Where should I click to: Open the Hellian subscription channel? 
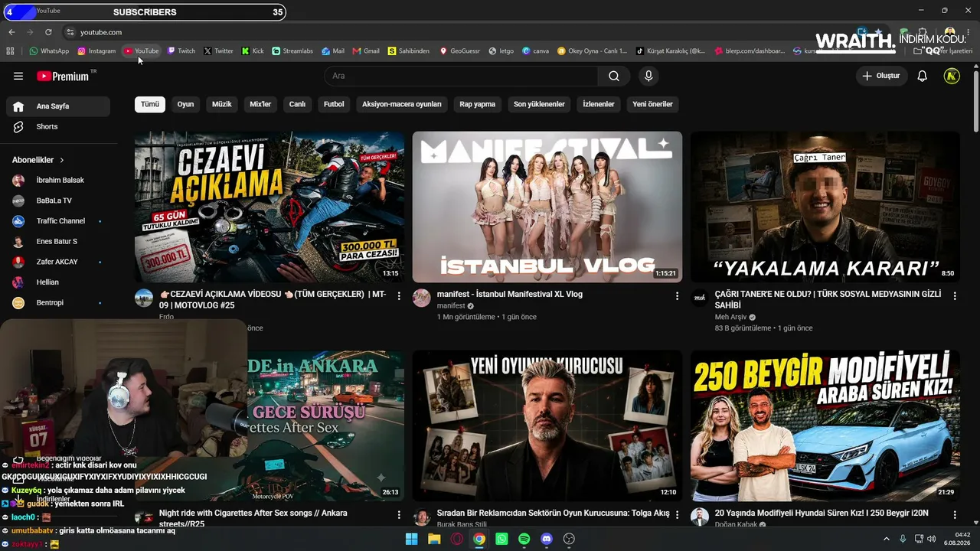click(58, 282)
